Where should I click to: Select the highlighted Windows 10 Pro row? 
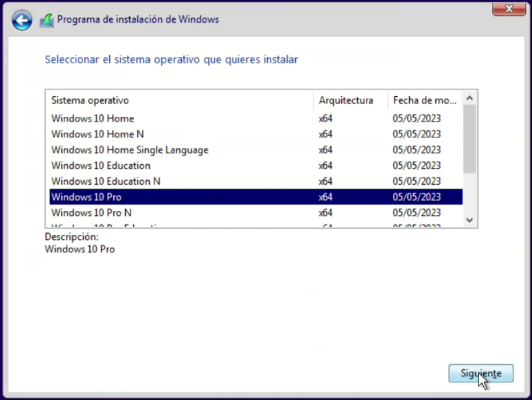(86, 197)
